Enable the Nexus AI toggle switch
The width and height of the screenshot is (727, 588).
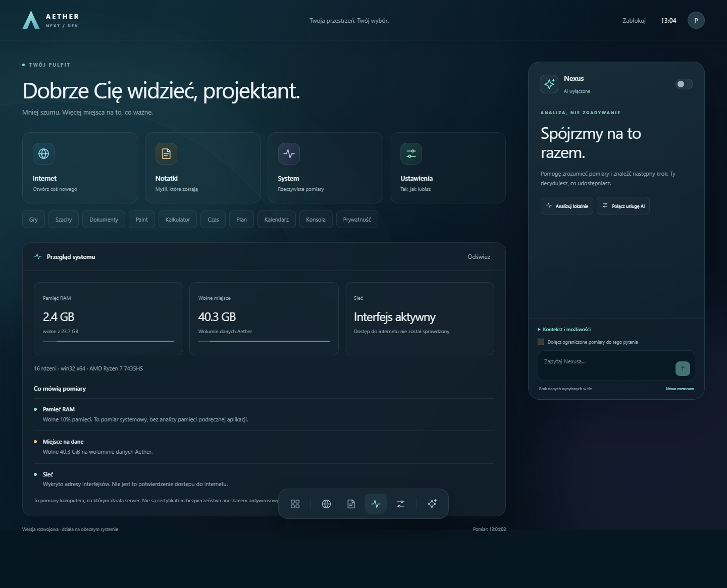[x=684, y=84]
